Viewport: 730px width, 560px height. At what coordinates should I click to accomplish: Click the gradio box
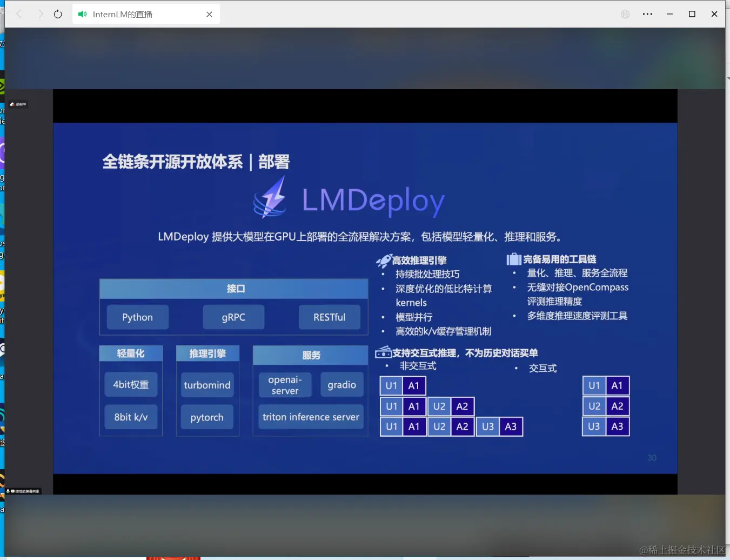pyautogui.click(x=341, y=385)
